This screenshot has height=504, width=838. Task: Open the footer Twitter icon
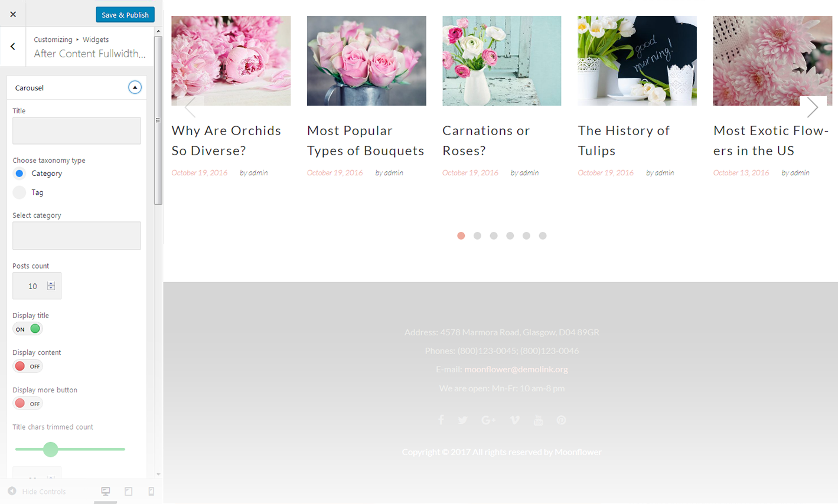(x=463, y=420)
